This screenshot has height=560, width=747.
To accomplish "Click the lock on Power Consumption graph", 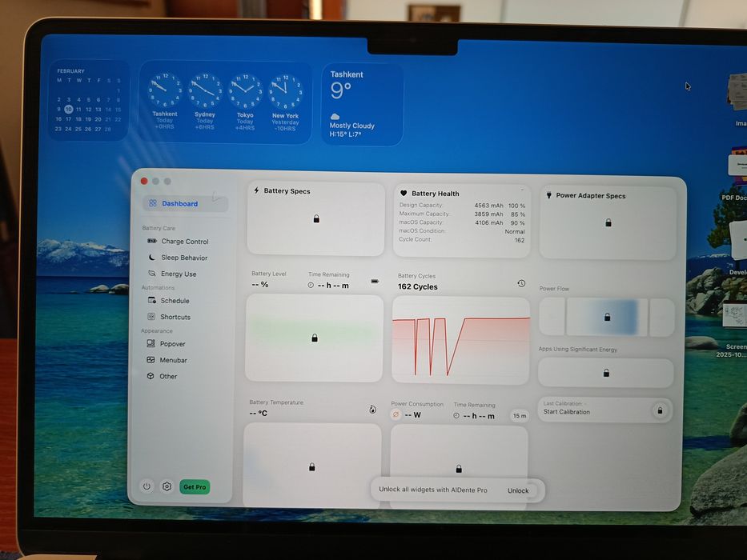I will tap(459, 469).
